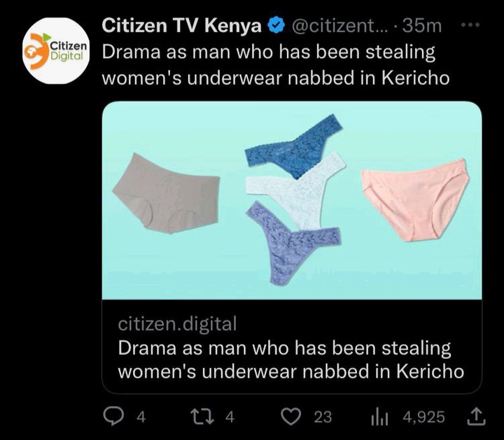The image size is (504, 440).
Task: Click the blue verified badge
Action: [x=276, y=26]
